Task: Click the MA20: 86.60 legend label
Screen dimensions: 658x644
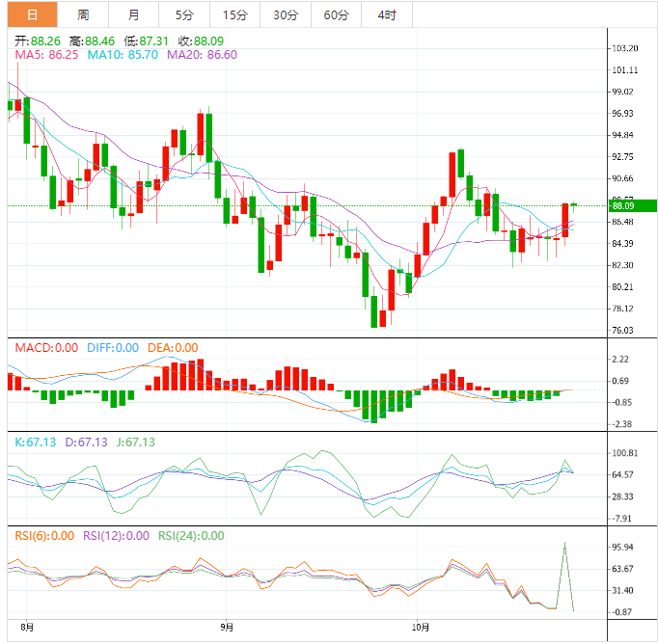Action: [202, 55]
